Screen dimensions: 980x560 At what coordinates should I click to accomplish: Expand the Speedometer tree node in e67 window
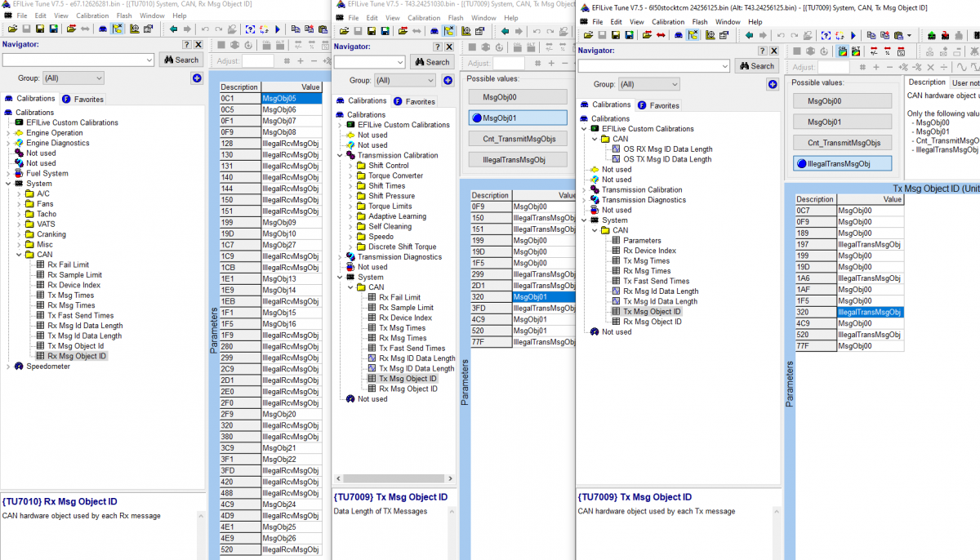(x=8, y=367)
